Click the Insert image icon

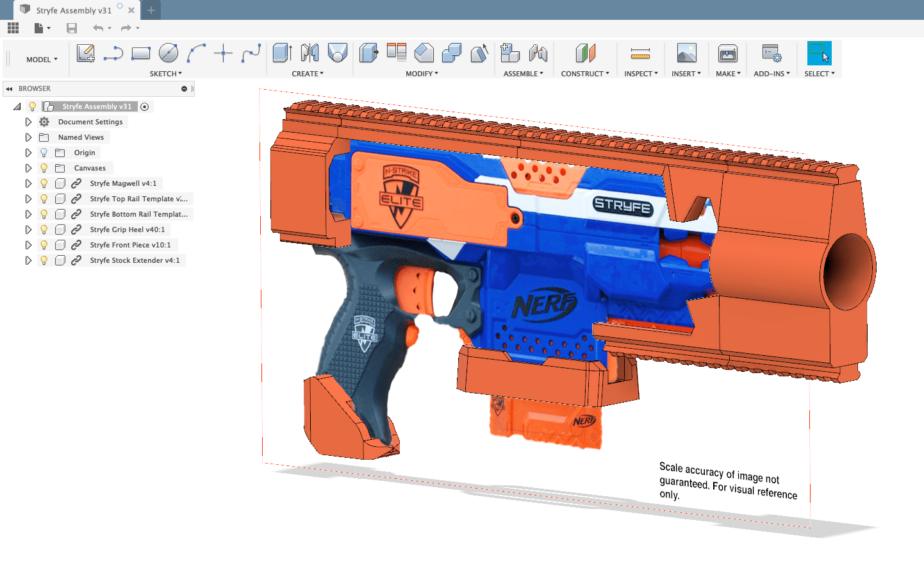[x=686, y=53]
